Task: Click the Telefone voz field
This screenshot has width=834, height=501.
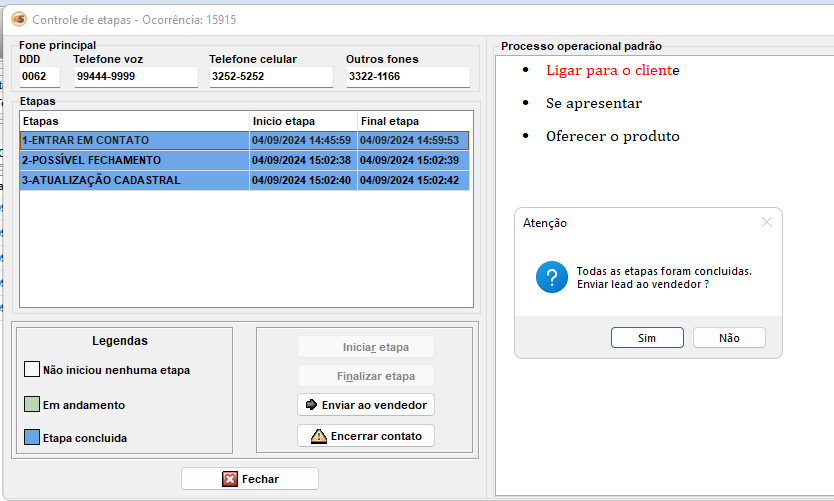Action: point(135,76)
